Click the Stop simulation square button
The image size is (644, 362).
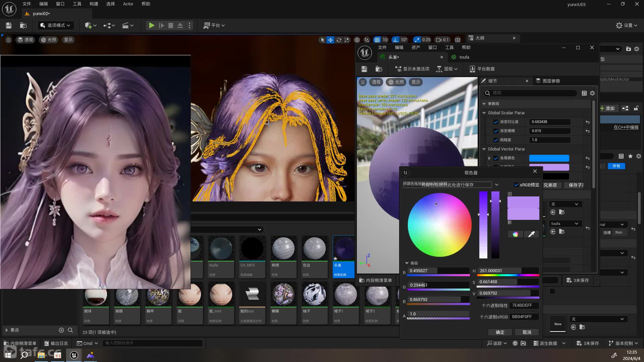171,25
